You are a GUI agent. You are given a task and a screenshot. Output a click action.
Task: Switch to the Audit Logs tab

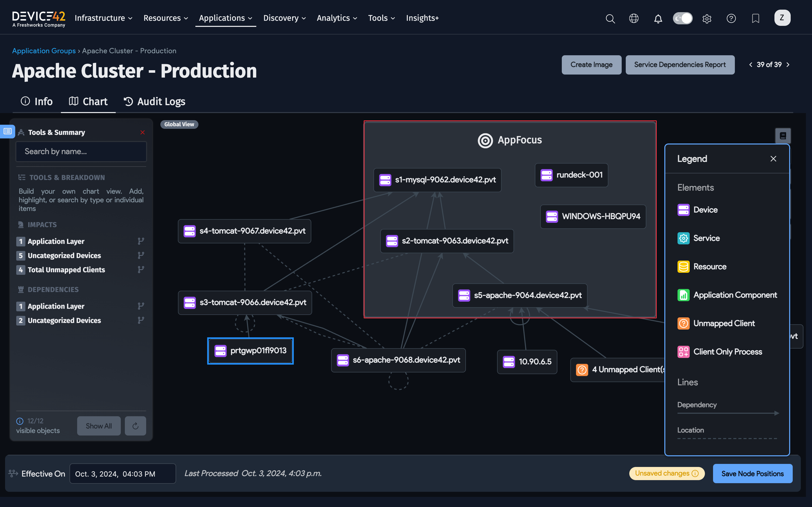[x=155, y=101]
